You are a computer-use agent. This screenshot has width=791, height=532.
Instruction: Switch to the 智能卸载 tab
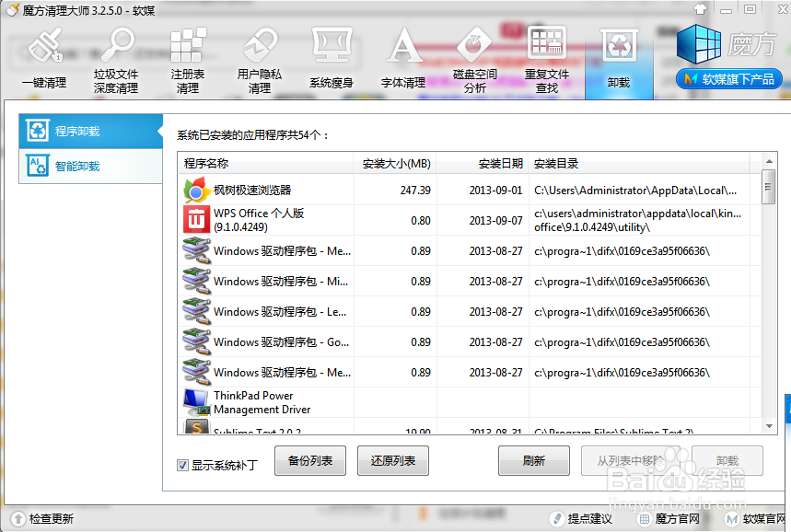click(x=91, y=166)
